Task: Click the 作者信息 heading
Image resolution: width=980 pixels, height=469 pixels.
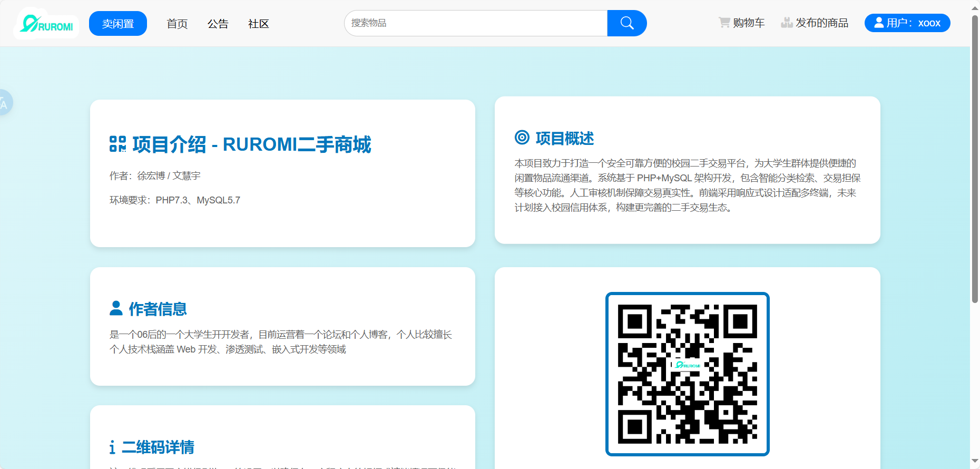Action: pos(158,309)
